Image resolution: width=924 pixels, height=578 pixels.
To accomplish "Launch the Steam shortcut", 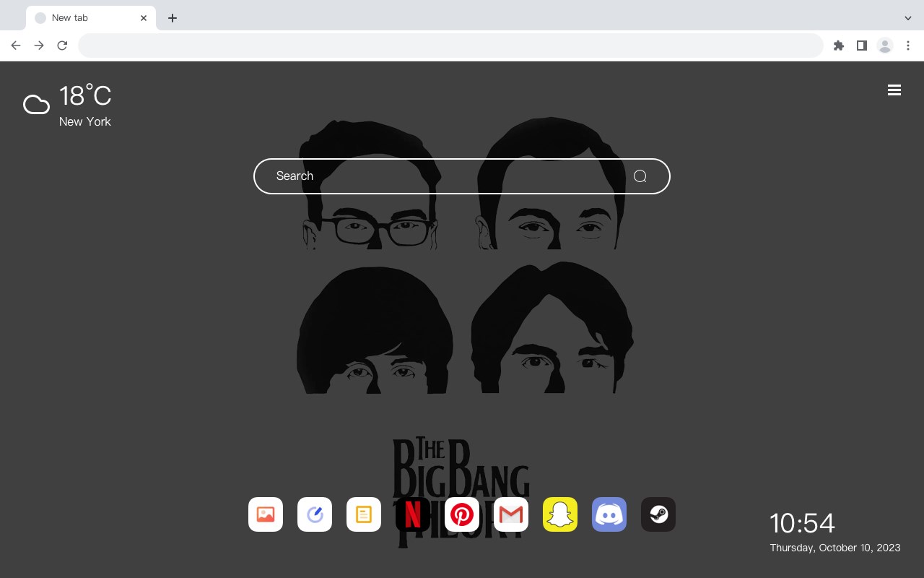I will click(x=658, y=514).
